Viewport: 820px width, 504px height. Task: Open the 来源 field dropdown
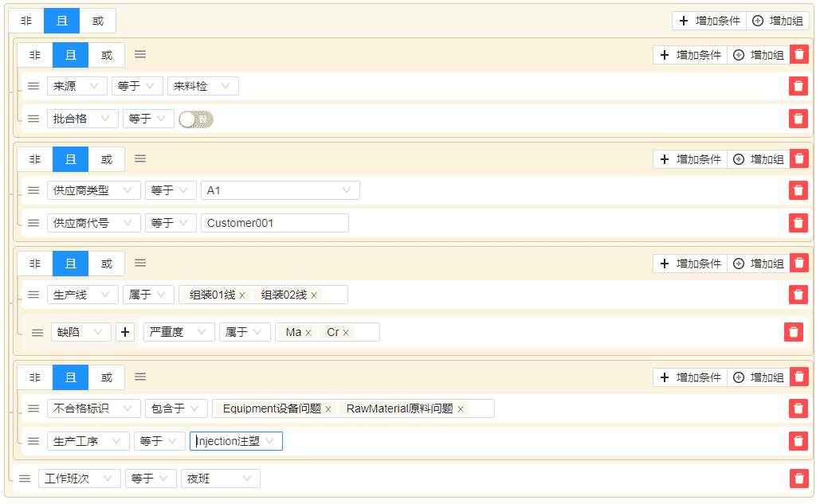click(77, 86)
